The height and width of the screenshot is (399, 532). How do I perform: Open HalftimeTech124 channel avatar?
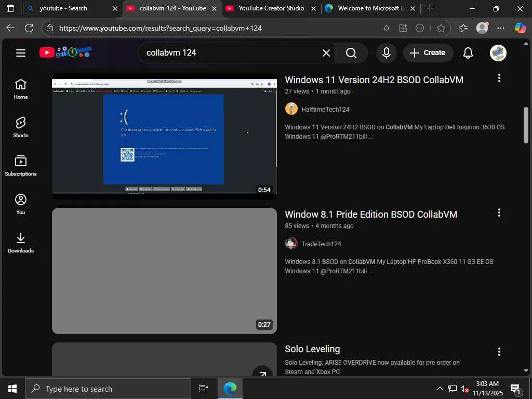[291, 109]
